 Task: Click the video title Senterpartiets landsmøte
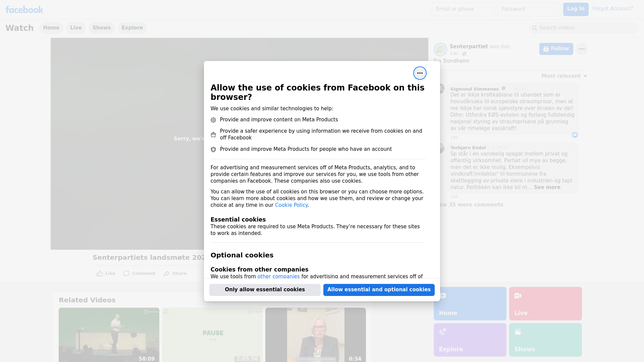148,258
